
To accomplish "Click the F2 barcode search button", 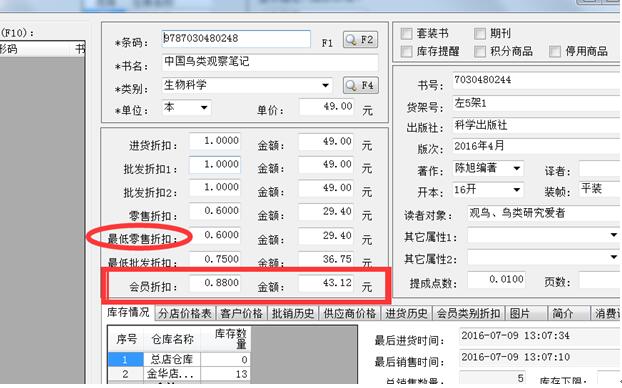I will click(x=360, y=40).
